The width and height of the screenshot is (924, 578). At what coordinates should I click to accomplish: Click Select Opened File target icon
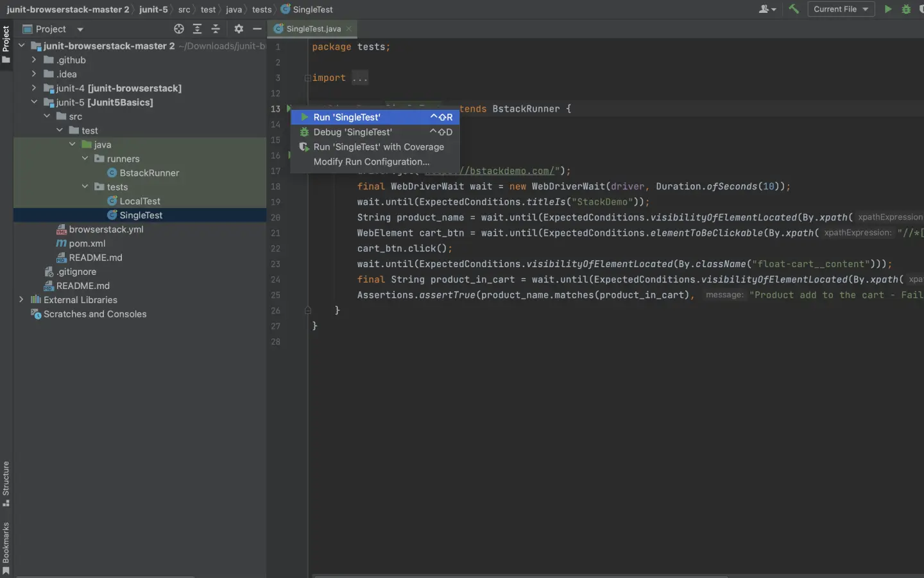tap(179, 29)
